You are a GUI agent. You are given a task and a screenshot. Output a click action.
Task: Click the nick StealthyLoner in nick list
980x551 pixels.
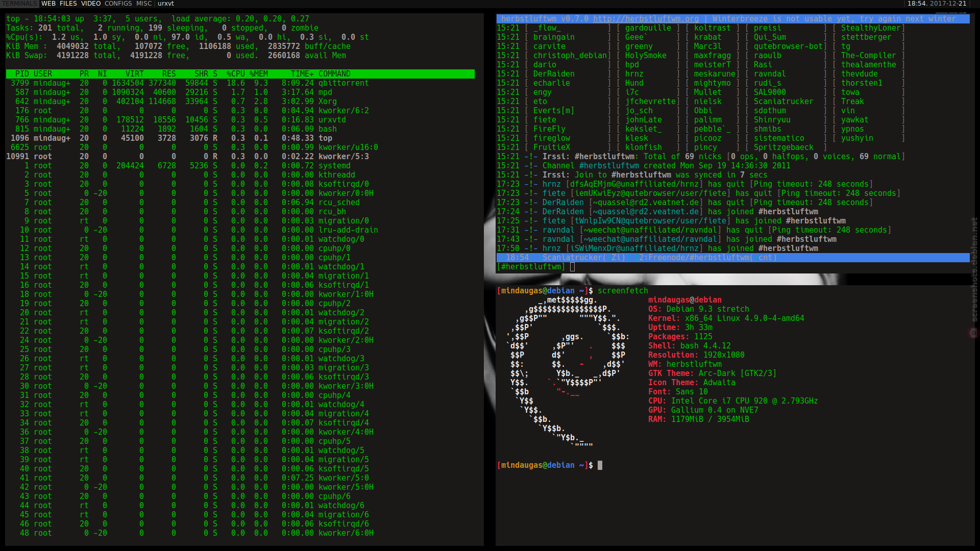point(871,28)
